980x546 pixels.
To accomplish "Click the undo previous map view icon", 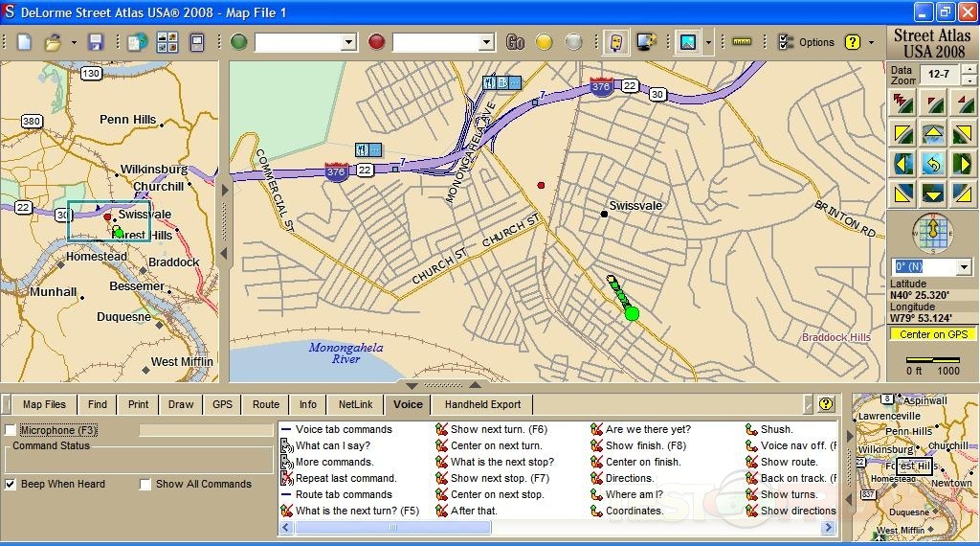I will [x=933, y=164].
